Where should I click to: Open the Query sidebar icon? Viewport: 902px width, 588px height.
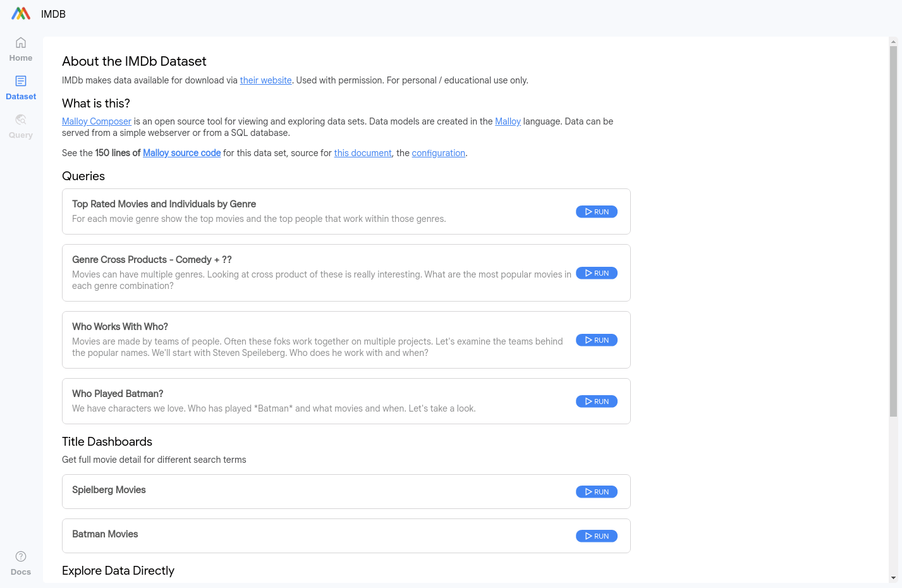(x=21, y=119)
